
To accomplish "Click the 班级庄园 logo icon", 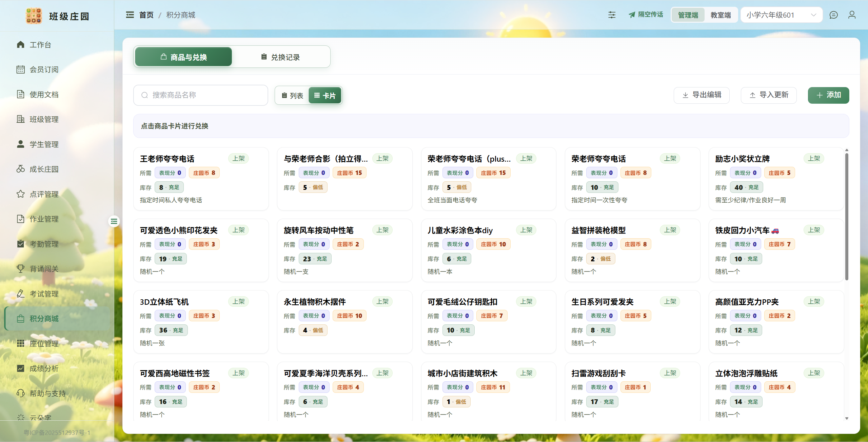I will [x=34, y=16].
